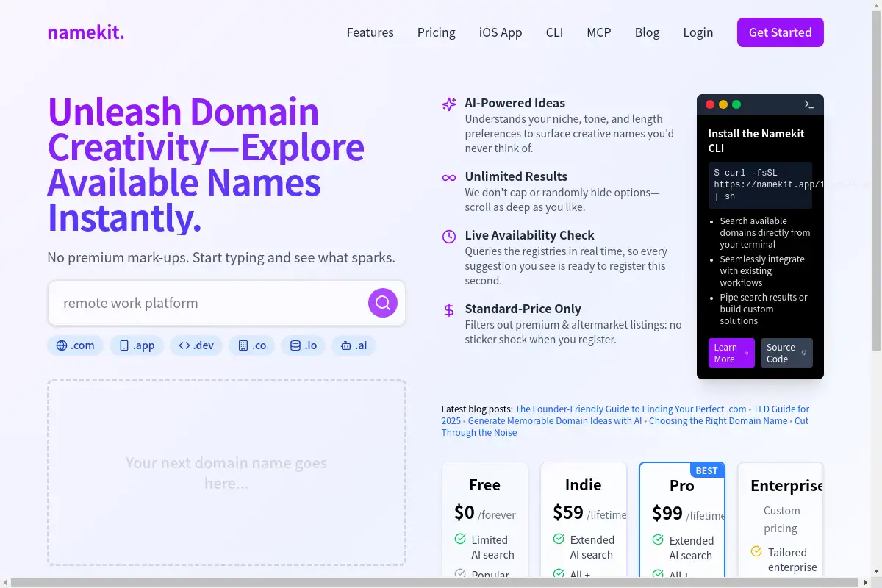Select the .app TLD chip
The width and height of the screenshot is (882, 588).
point(137,345)
